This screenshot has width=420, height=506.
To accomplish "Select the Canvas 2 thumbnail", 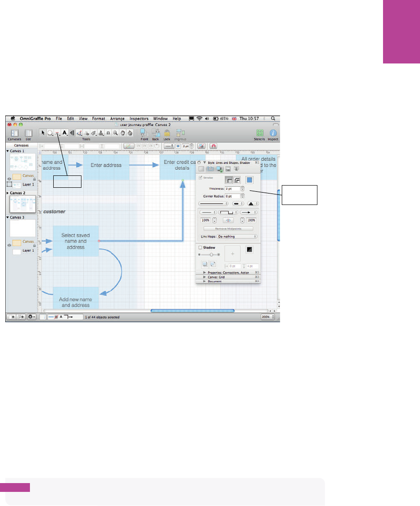I will pyautogui.click(x=22, y=204).
